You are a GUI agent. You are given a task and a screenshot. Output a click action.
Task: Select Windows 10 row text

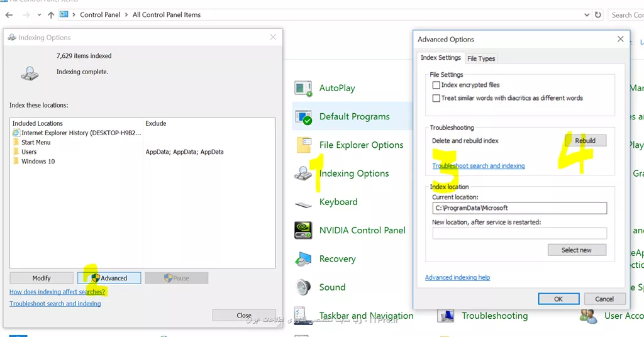tap(38, 162)
